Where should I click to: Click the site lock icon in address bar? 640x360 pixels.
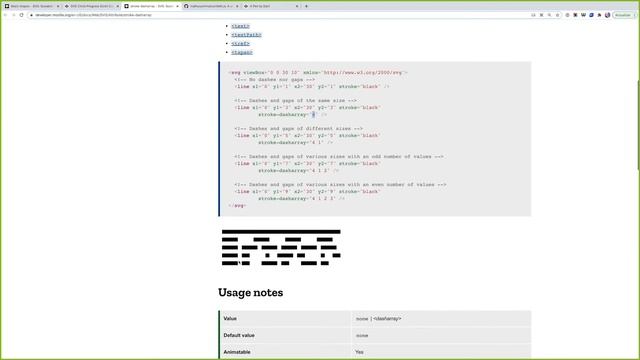pos(31,15)
